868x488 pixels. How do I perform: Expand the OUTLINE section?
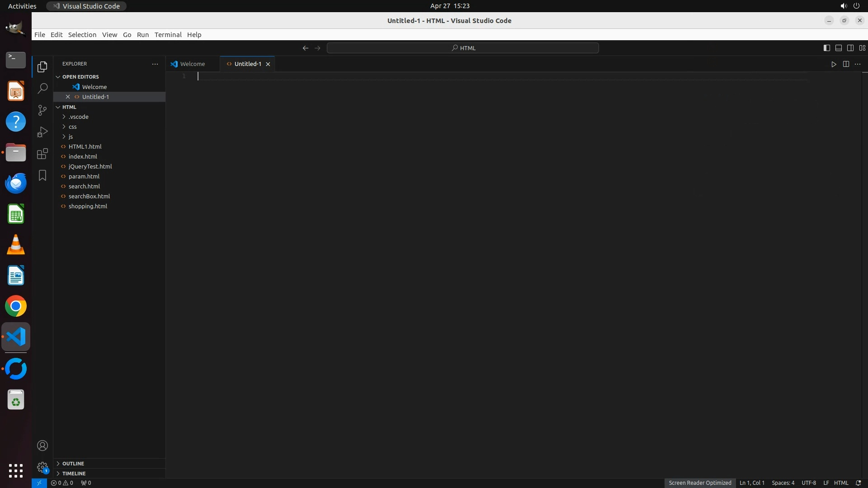coord(73,464)
